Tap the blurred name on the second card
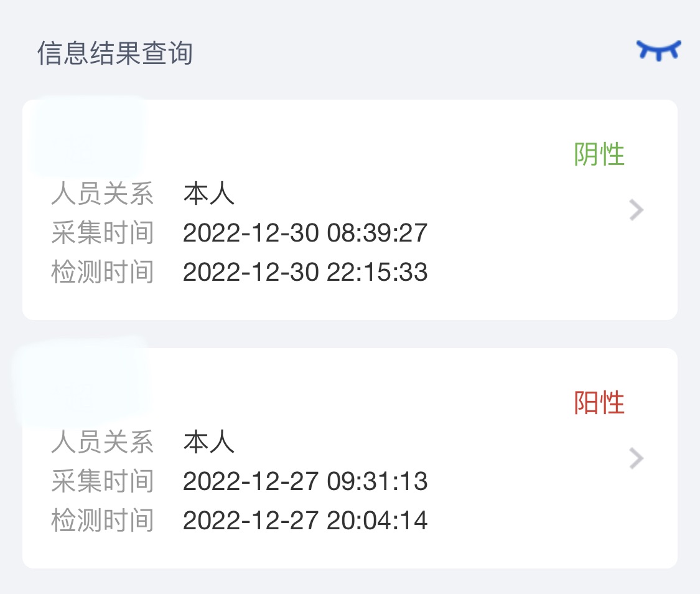 (x=83, y=383)
